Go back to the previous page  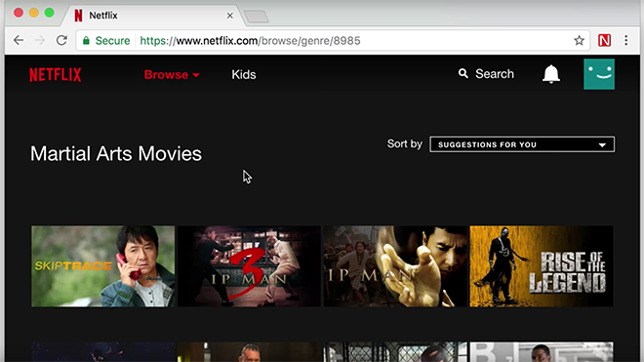(19, 40)
